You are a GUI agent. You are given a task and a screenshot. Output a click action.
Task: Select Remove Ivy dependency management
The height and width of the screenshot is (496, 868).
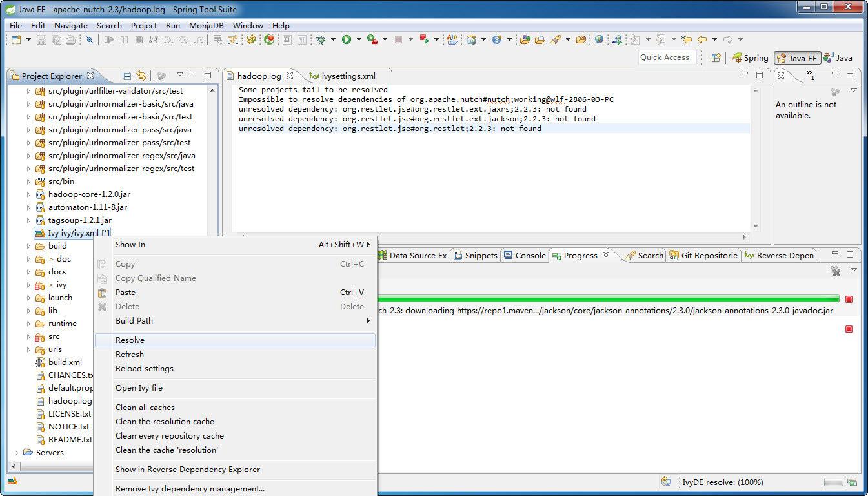pos(235,489)
